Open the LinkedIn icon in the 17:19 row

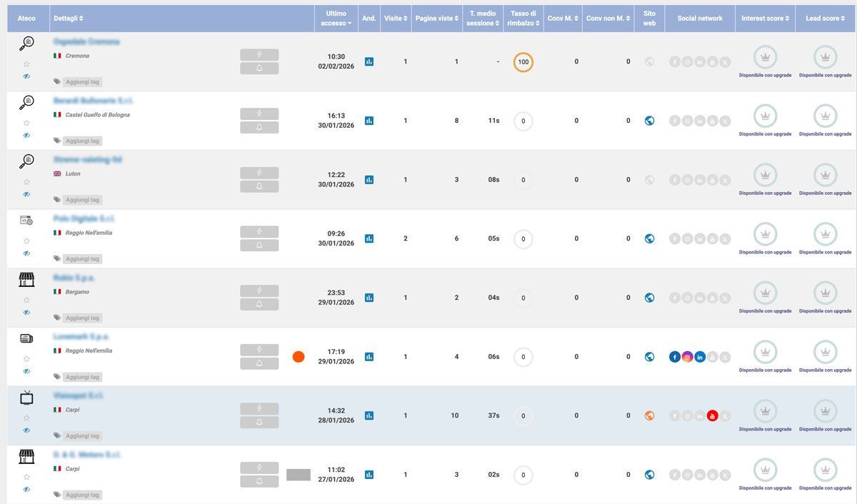coord(700,357)
